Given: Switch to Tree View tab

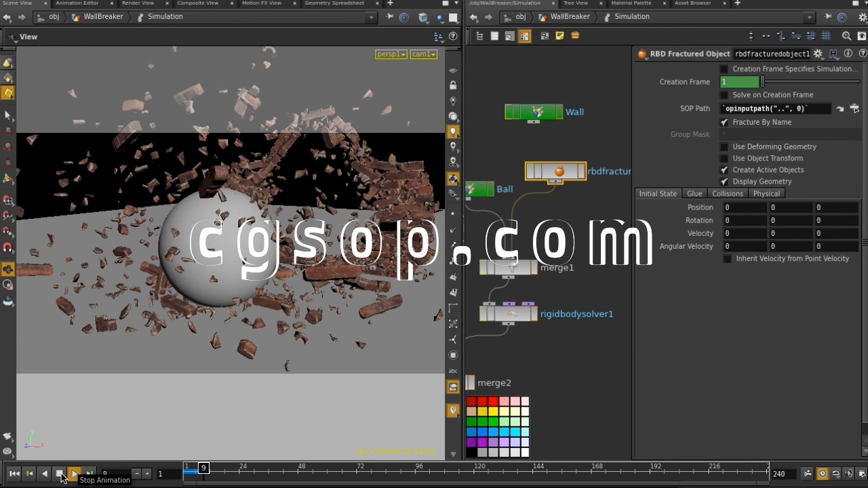Looking at the screenshot, I should [576, 3].
